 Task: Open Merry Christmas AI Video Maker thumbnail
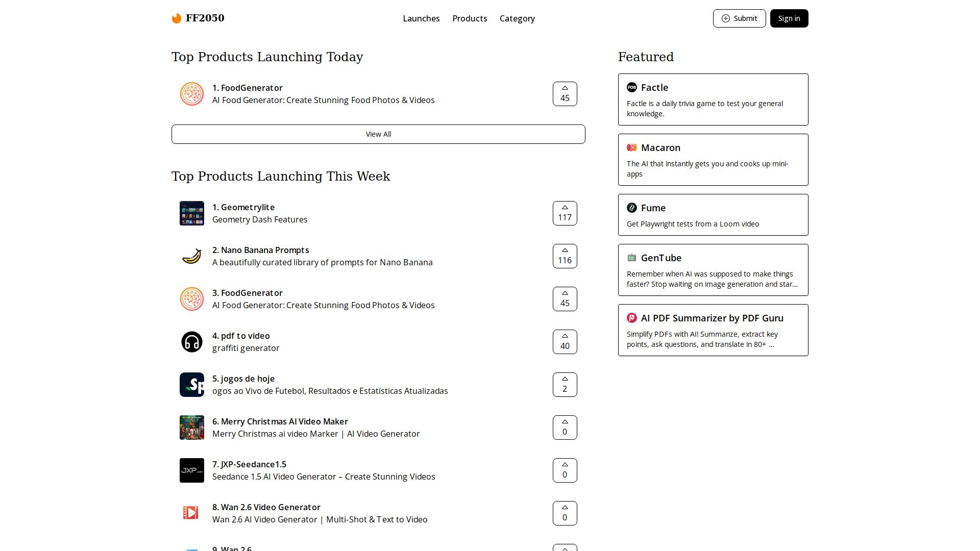coord(192,428)
